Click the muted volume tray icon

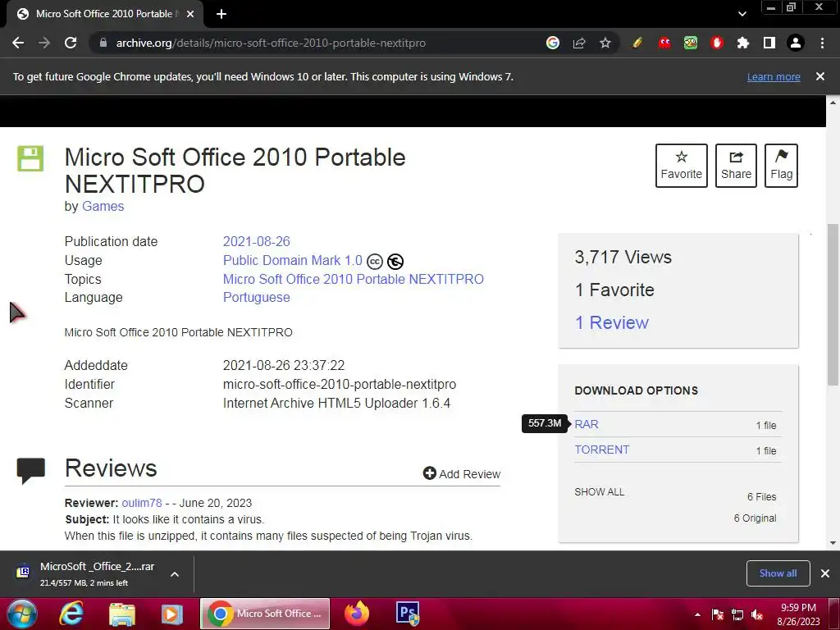757,615
